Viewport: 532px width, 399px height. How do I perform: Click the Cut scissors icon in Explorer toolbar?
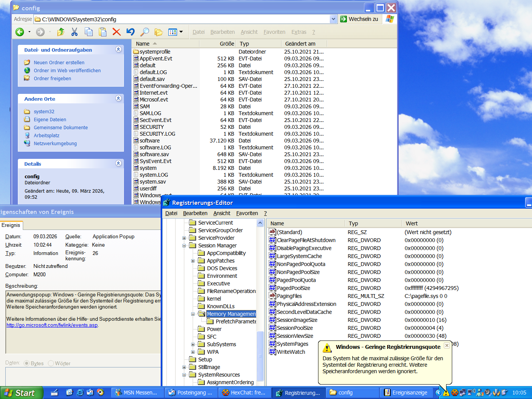coord(74,32)
